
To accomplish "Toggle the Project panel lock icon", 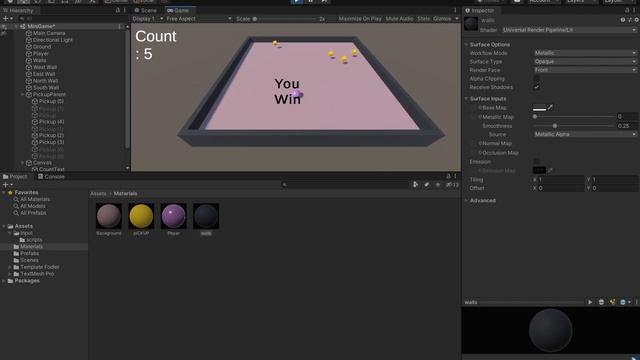I will click(448, 176).
